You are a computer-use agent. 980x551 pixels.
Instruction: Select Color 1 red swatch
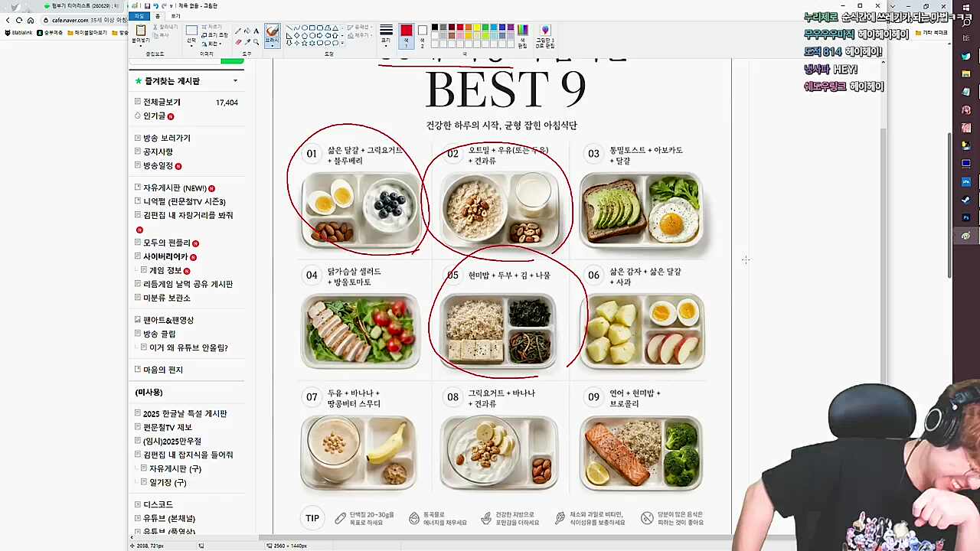[x=406, y=35]
